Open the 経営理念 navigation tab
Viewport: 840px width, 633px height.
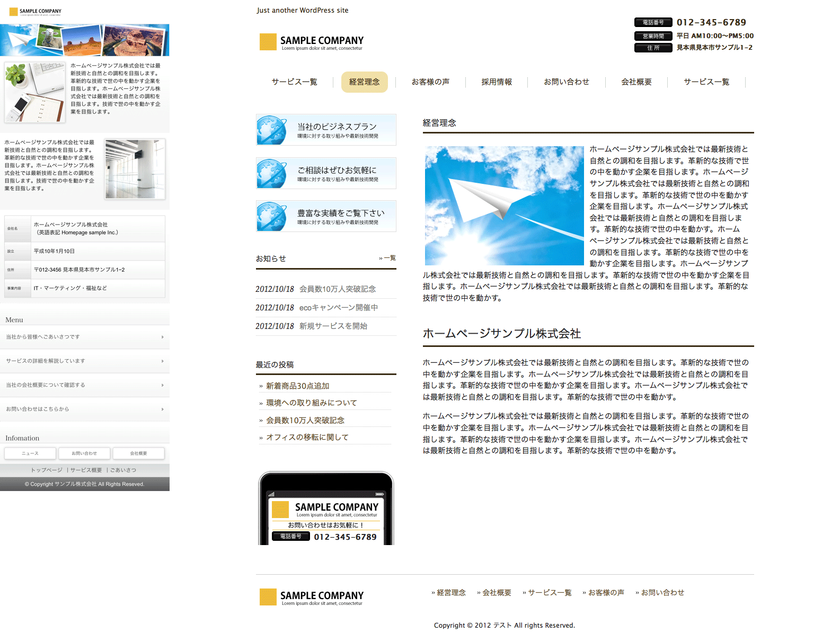(x=364, y=82)
